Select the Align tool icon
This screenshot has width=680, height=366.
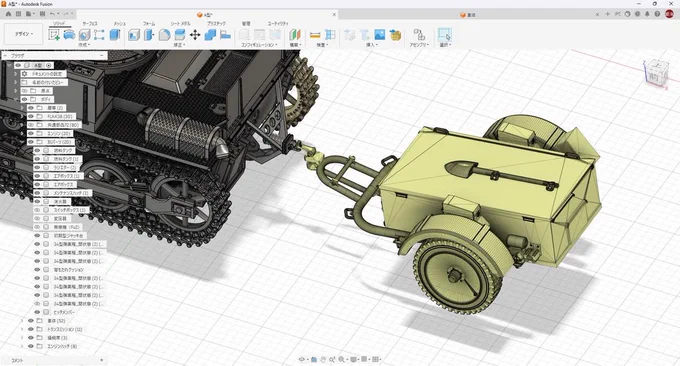tap(225, 35)
